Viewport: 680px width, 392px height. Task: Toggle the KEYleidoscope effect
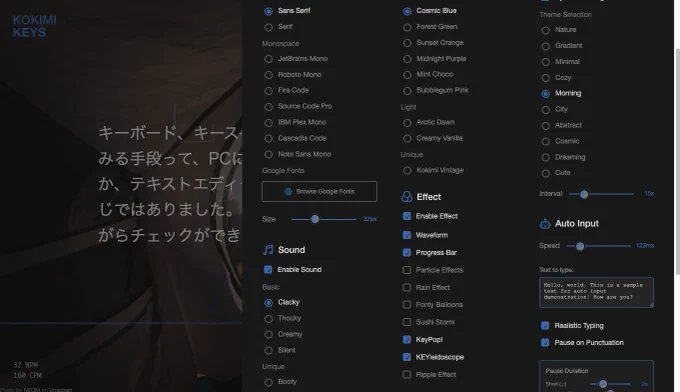(406, 357)
